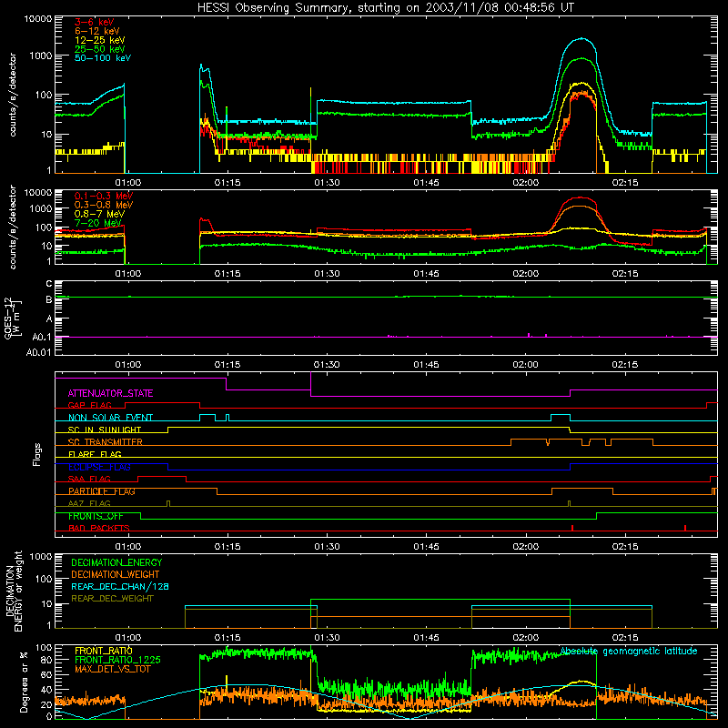The height and width of the screenshot is (728, 728).
Task: Pick the 25-50 keV legend entry
Action: (x=99, y=49)
